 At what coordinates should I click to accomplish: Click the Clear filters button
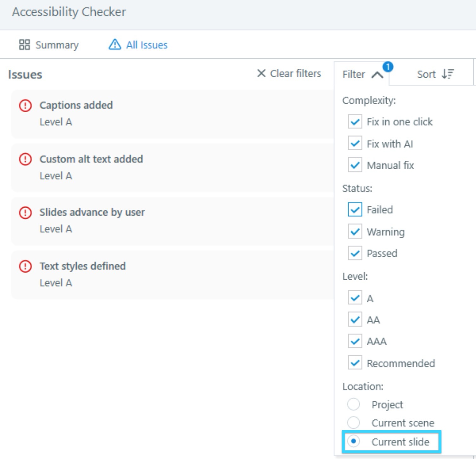[x=289, y=73]
